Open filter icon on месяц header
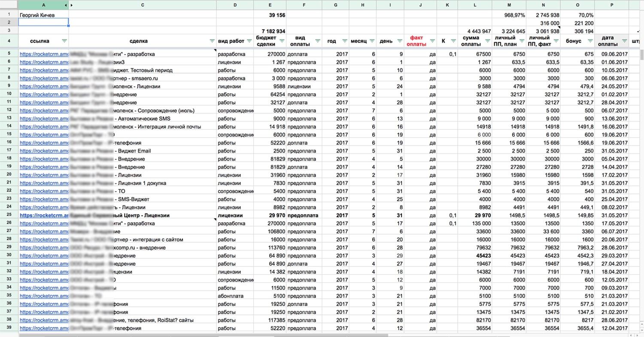The width and height of the screenshot is (644, 337). [372, 41]
